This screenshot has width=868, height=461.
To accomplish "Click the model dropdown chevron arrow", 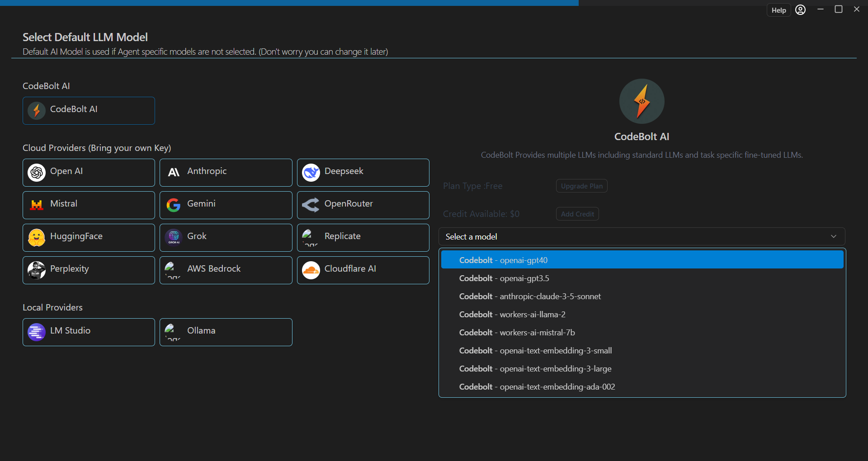I will click(x=834, y=236).
